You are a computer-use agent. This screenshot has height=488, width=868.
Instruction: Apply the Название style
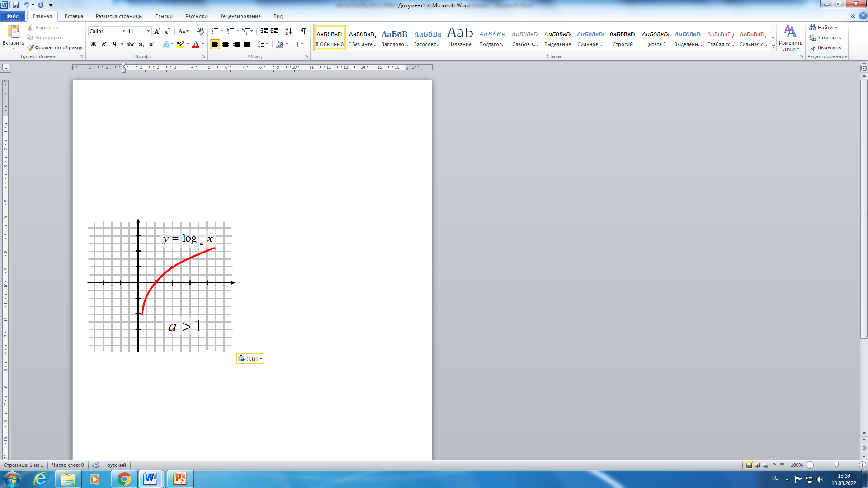pos(460,38)
